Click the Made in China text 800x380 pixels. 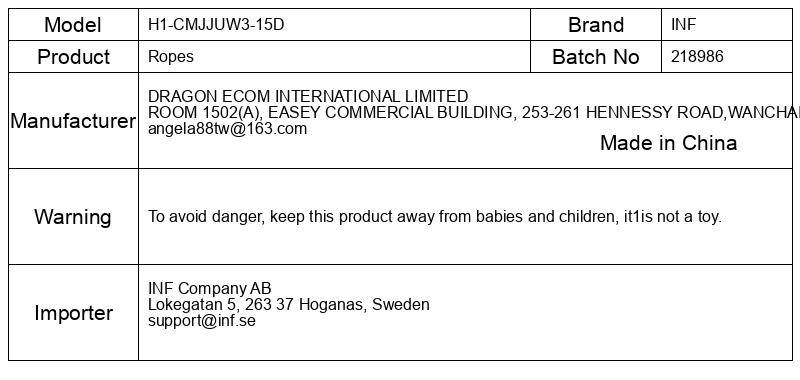tap(668, 143)
